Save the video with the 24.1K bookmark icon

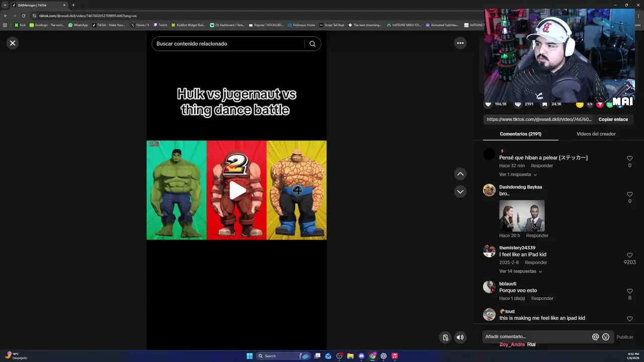point(544,104)
